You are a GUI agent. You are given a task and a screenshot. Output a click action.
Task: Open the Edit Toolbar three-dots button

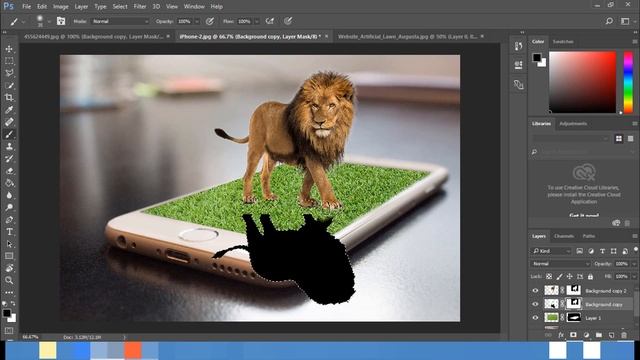[9, 293]
